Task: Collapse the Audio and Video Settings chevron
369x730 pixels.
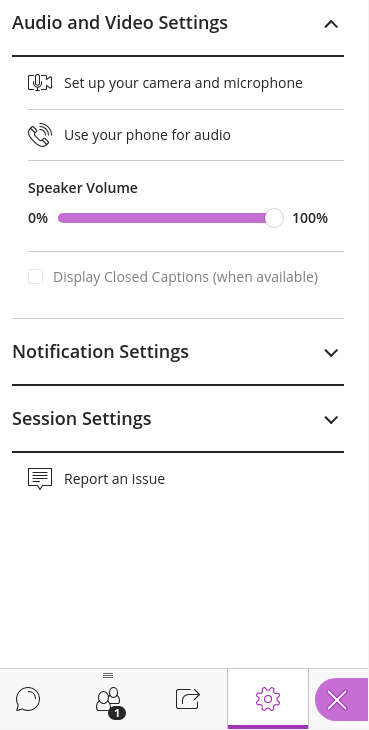Action: (x=331, y=24)
